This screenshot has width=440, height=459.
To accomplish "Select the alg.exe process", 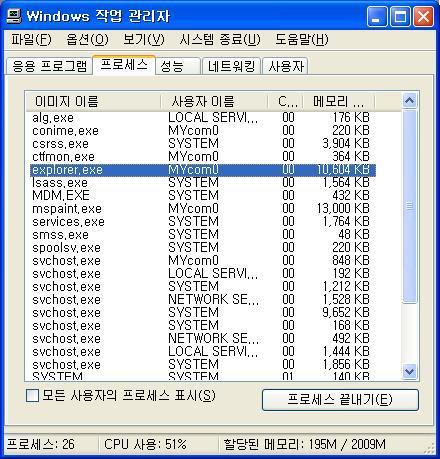I will 203,118.
